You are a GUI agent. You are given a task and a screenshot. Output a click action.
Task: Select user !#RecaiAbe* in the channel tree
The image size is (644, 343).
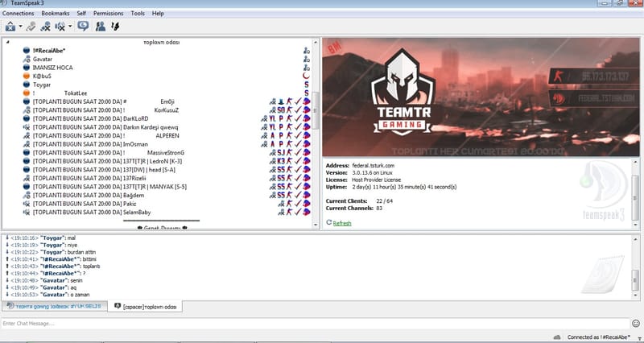[49, 51]
